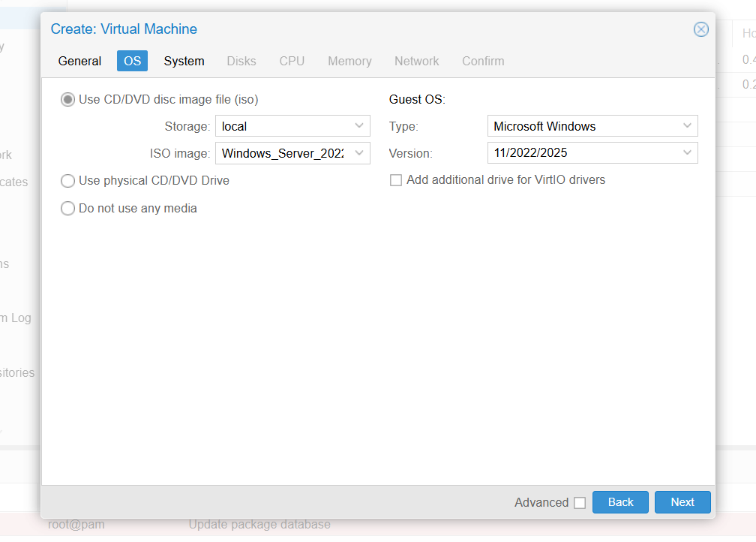This screenshot has width=756, height=542.
Task: Enable additional drive for VirtIO drivers
Action: (396, 180)
